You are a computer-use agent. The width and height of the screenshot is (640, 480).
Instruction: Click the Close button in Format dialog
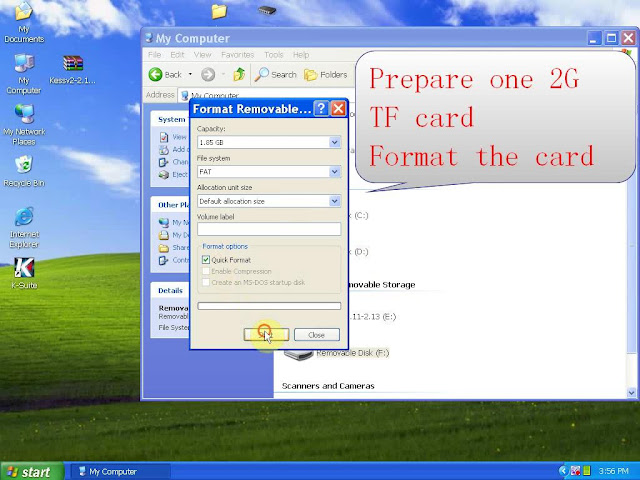coord(317,335)
